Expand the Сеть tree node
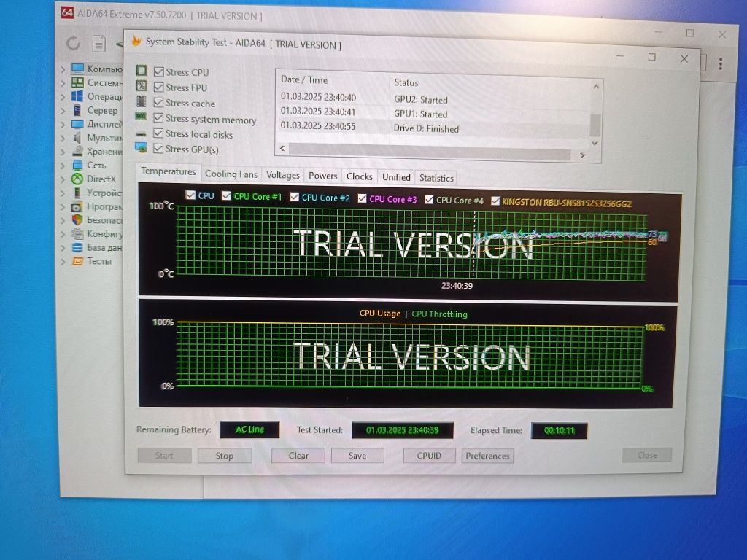Screen dimensions: 747x560 63,166
